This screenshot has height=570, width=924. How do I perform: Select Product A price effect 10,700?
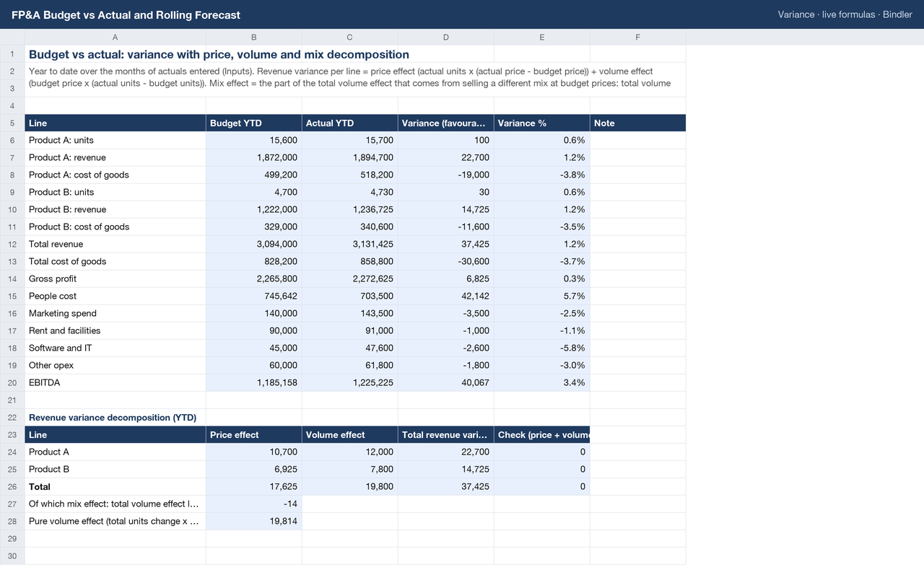pos(254,452)
